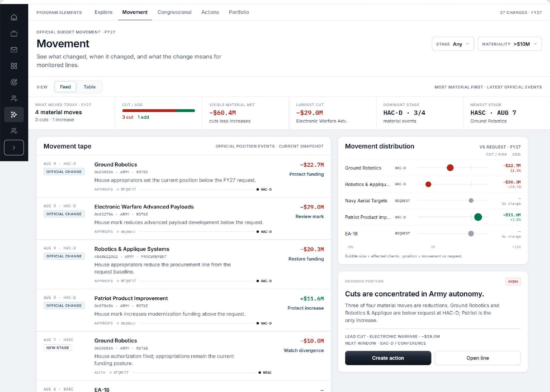The width and height of the screenshot is (550, 392).
Task: Click the people icon below the sparkles icon
Action: (14, 131)
